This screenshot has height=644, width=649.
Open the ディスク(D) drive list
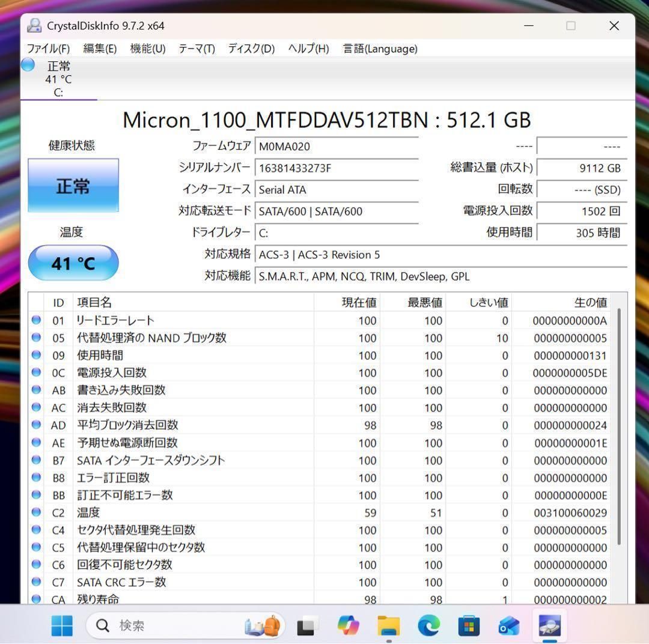[x=250, y=49]
